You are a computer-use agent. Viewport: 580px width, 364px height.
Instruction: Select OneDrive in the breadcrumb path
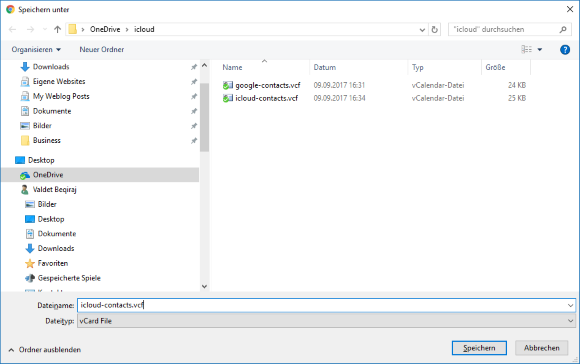105,29
